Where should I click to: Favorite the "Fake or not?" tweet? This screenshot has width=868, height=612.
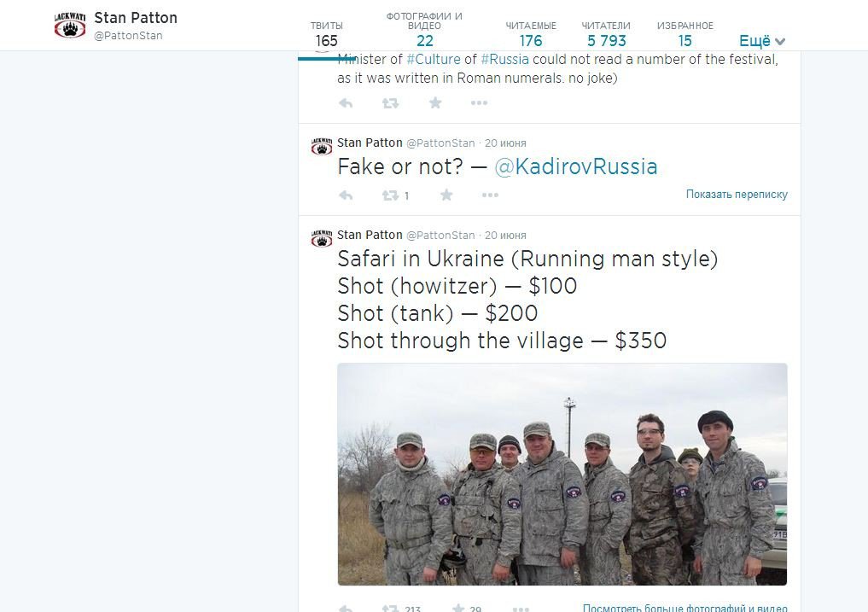tap(446, 195)
